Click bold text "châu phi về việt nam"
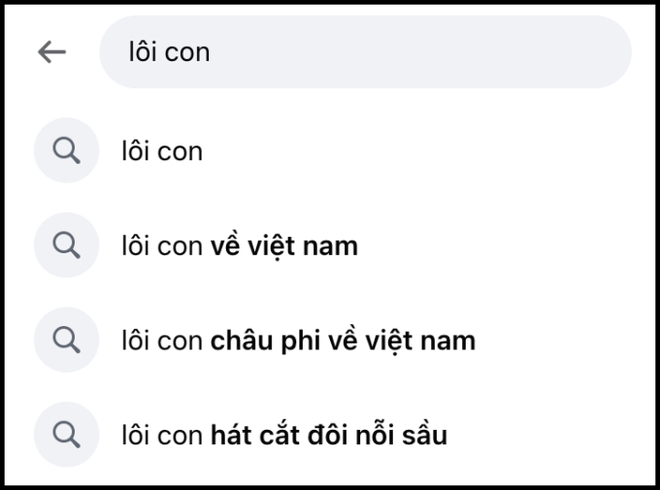The width and height of the screenshot is (660, 490). pyautogui.click(x=343, y=340)
